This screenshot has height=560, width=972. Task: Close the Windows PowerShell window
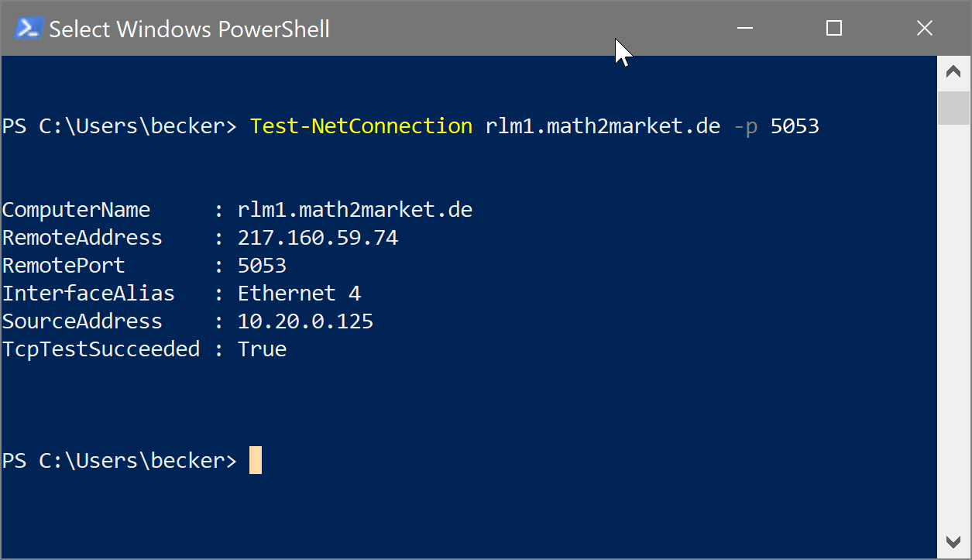click(924, 29)
